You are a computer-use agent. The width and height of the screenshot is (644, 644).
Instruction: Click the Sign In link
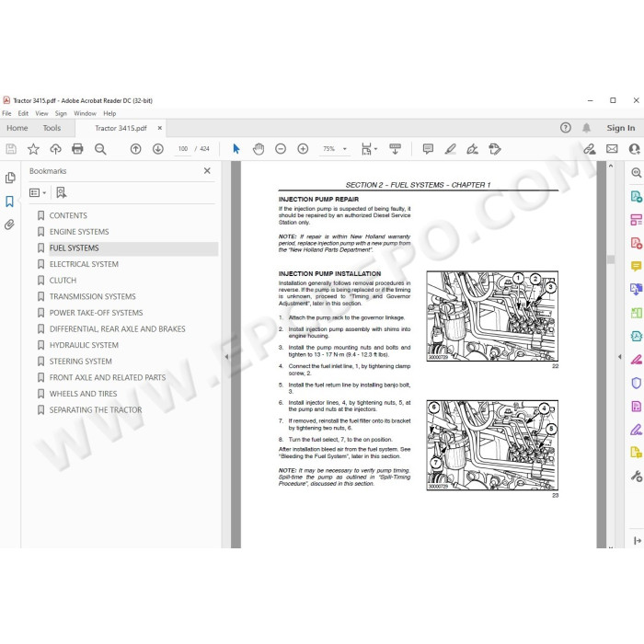coord(621,128)
